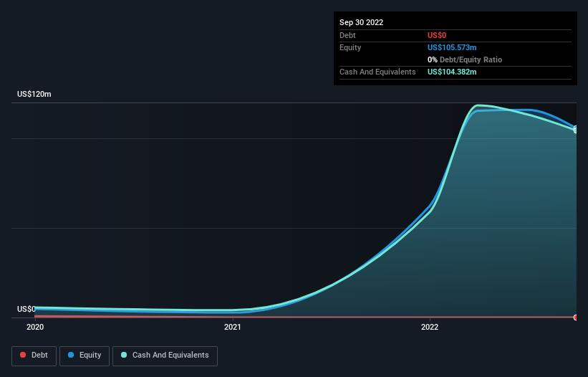Select the red Debt data point marker
This screenshot has height=377, width=588.
[576, 318]
